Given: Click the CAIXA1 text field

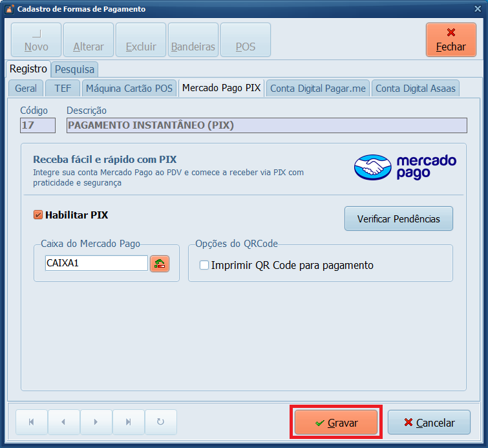Looking at the screenshot, I should point(96,263).
